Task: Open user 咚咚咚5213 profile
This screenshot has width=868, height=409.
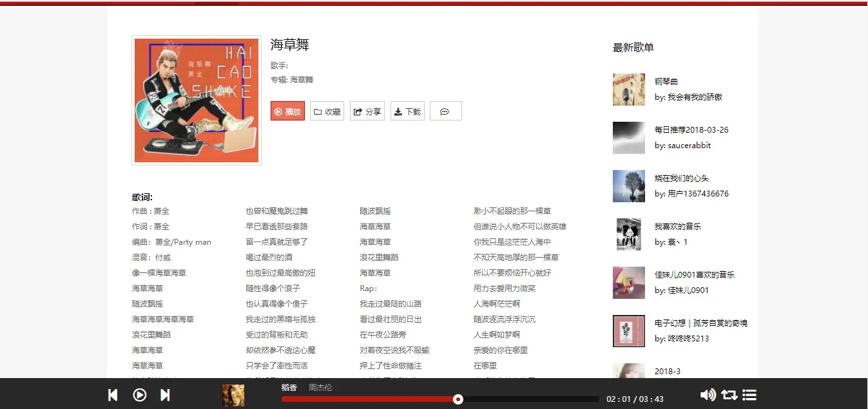Action: 688,339
